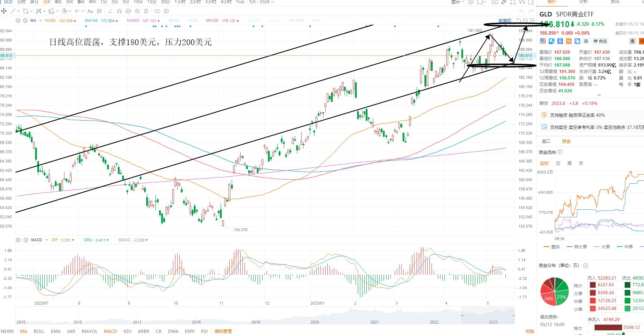
Task: Remove the MA indicator with the X icon
Action: (x=25, y=21)
